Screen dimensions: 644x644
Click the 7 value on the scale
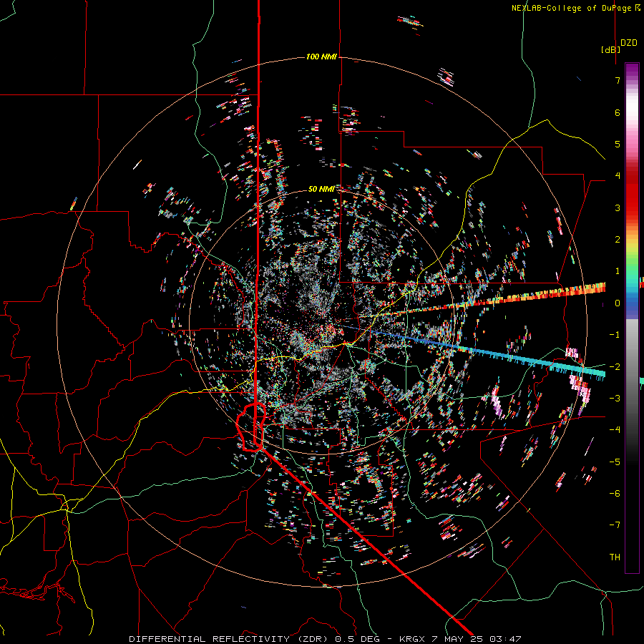pos(618,80)
